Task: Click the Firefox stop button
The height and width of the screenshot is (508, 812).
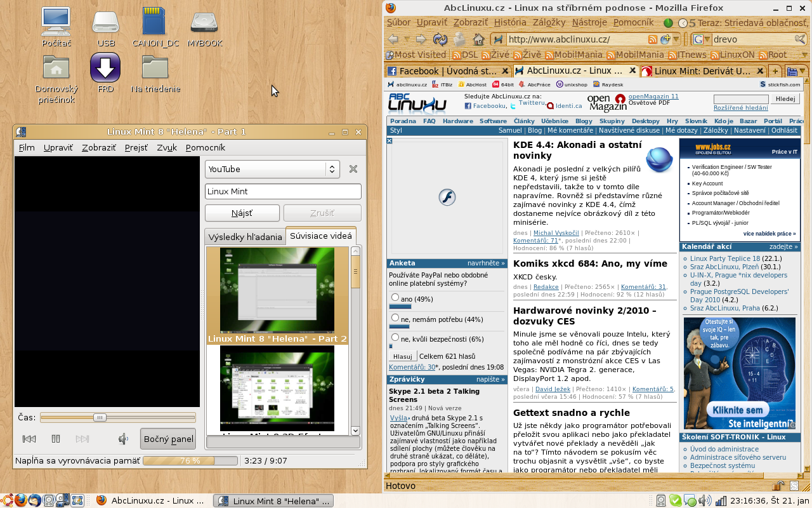Action: tap(459, 39)
